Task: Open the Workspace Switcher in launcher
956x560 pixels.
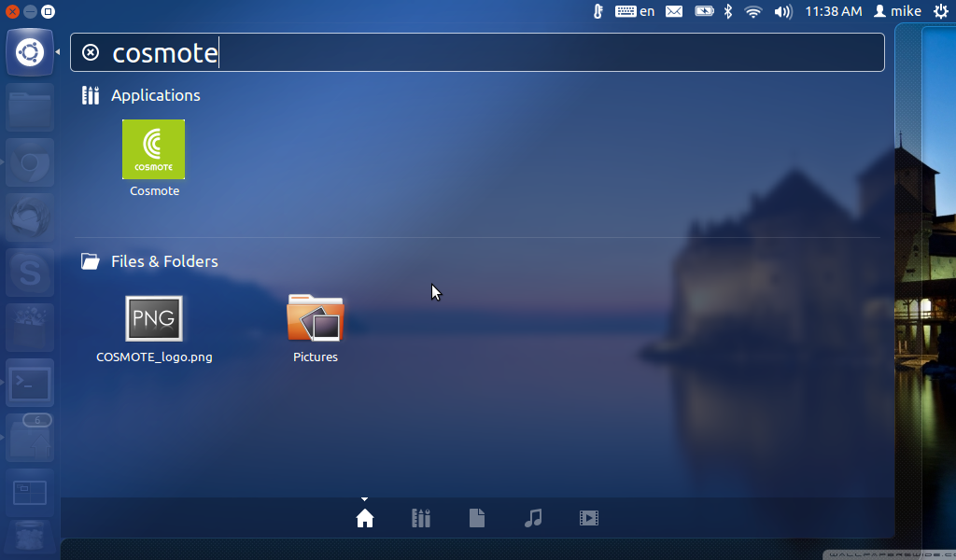Action: [x=30, y=492]
